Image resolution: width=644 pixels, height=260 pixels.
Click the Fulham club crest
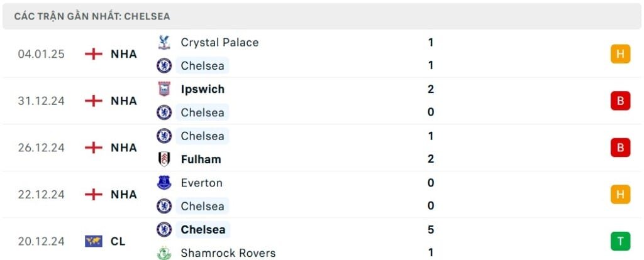point(164,159)
